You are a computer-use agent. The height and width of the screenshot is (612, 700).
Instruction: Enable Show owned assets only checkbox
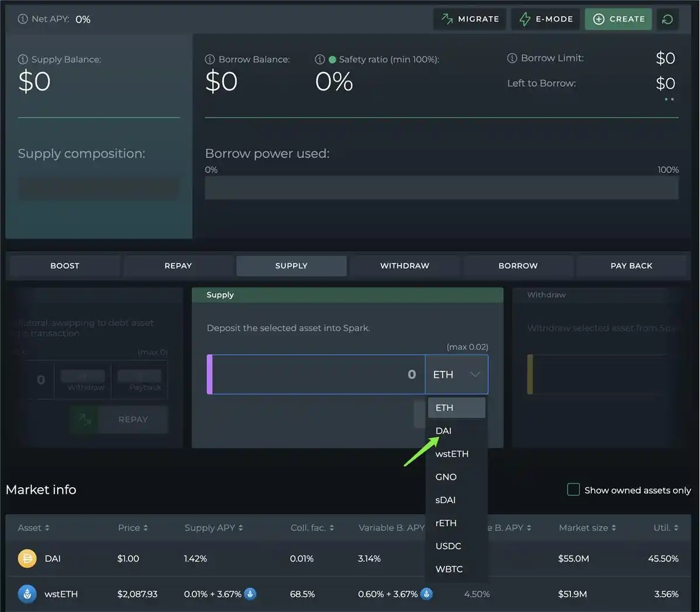tap(573, 490)
